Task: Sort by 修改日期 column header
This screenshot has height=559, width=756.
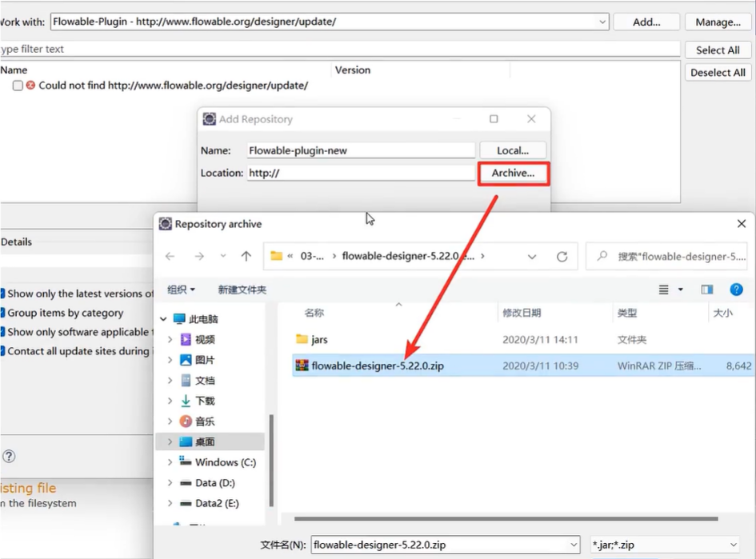Action: coord(522,313)
